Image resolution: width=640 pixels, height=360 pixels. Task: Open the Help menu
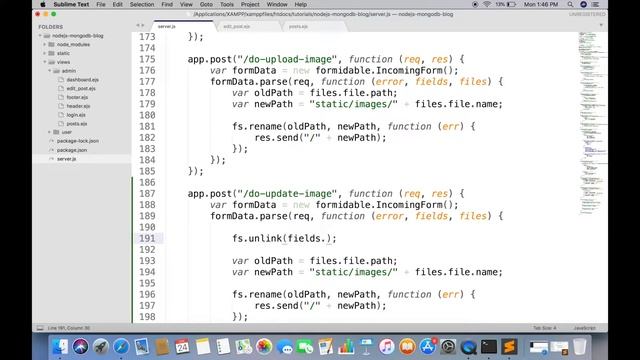[300, 4]
